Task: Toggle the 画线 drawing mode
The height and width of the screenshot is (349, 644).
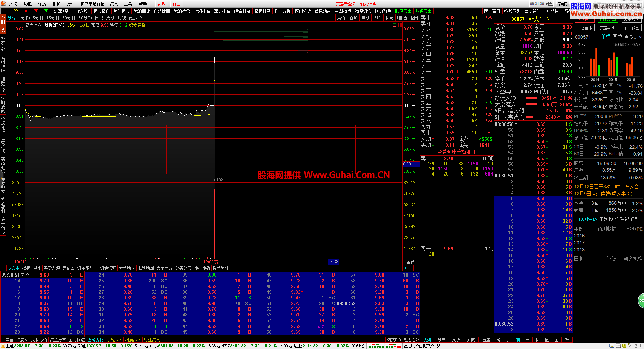Action: 365,18
